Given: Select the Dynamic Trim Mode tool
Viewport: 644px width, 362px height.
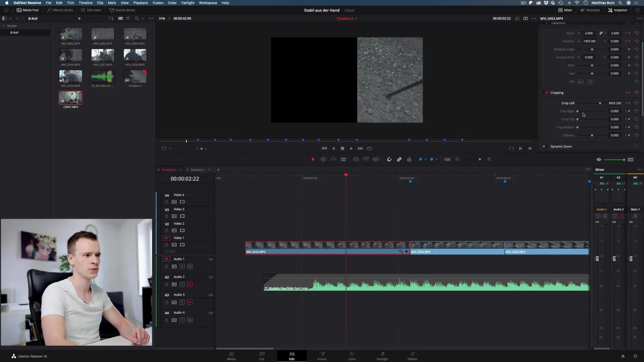Looking at the screenshot, I should pos(333,159).
